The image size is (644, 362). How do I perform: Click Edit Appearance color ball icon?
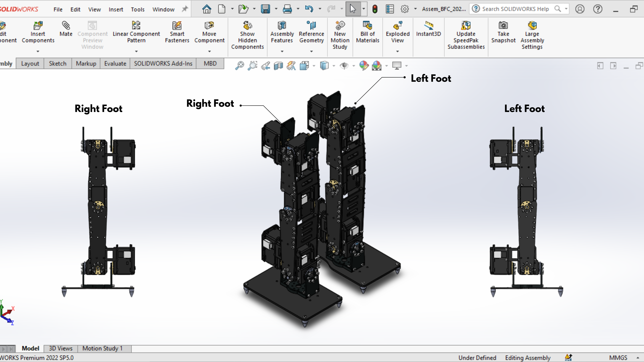364,66
